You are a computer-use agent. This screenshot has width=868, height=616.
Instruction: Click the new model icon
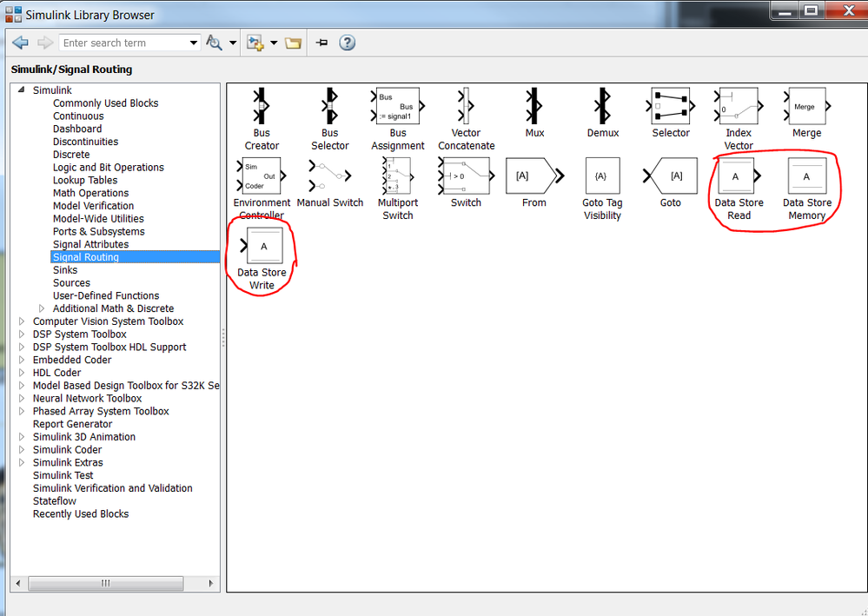(255, 43)
